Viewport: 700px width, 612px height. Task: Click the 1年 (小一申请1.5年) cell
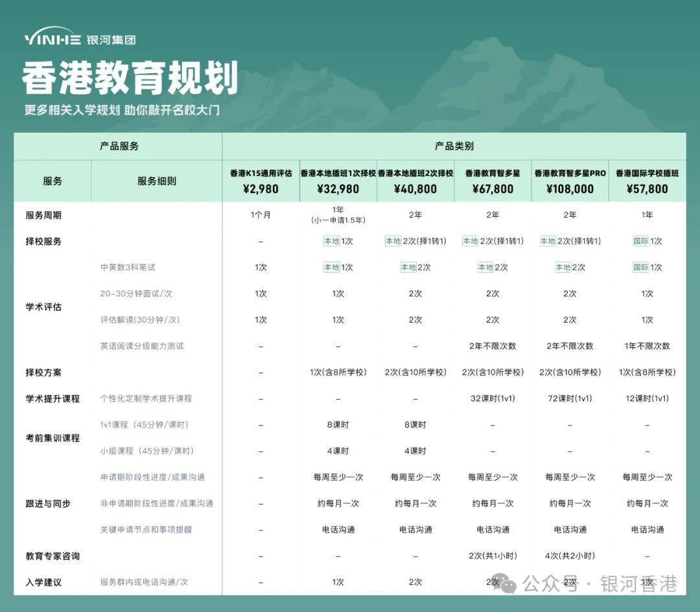pos(338,214)
